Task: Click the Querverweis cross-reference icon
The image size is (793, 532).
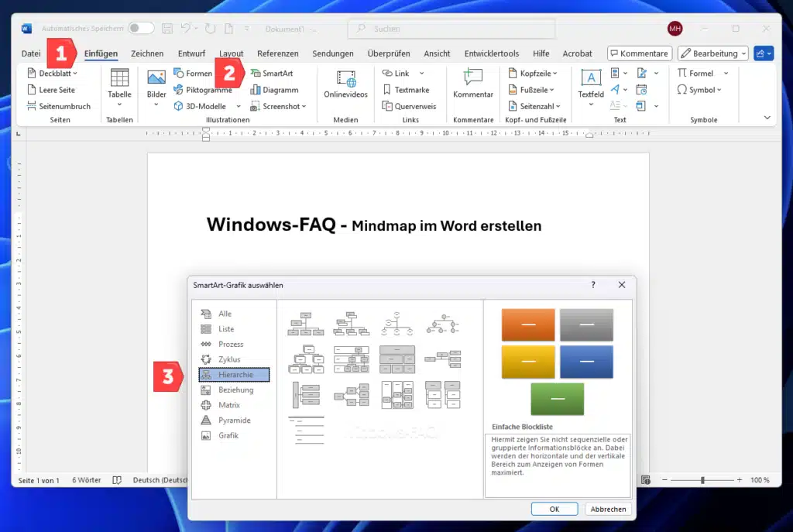Action: pos(409,105)
